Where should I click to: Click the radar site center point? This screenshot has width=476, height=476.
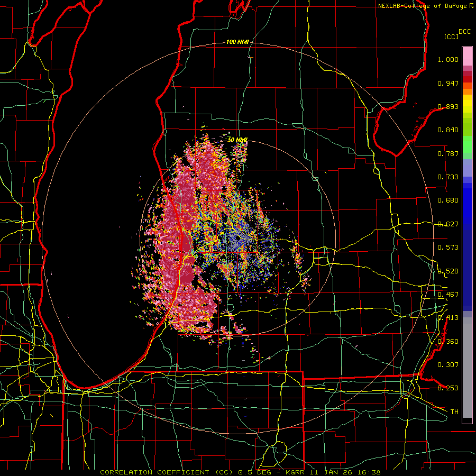[x=238, y=239]
